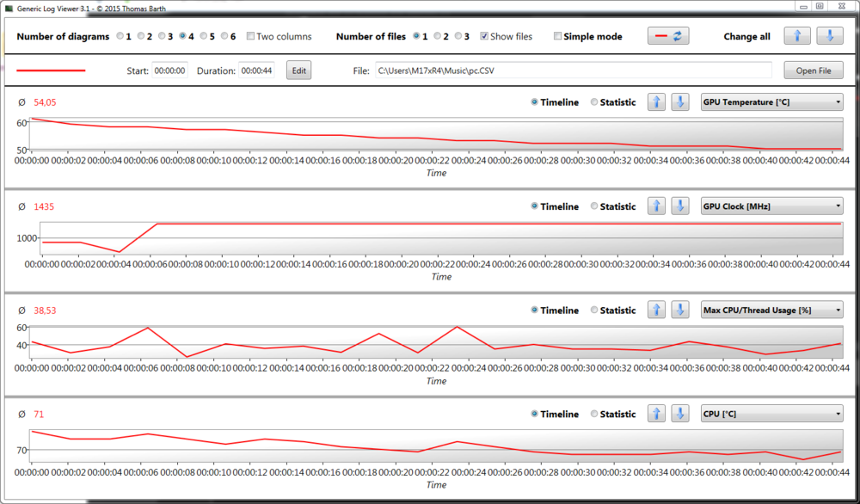Click down arrow in CPU temperature row
Viewport: 860px width, 504px height.
click(x=680, y=414)
